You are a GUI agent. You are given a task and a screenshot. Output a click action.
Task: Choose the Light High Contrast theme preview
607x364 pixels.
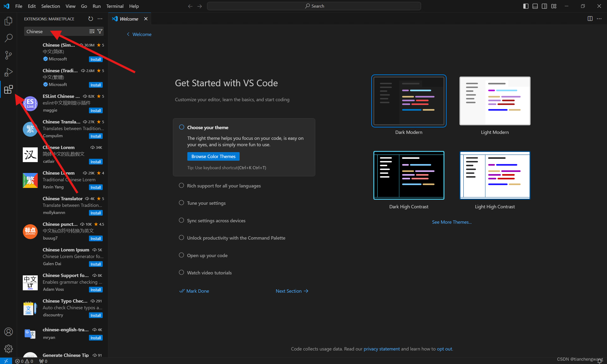(495, 175)
